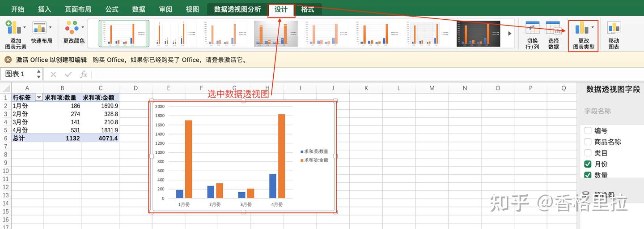The image size is (644, 229).
Task: Click the Name Box stepper arrows
Action: tap(39, 74)
